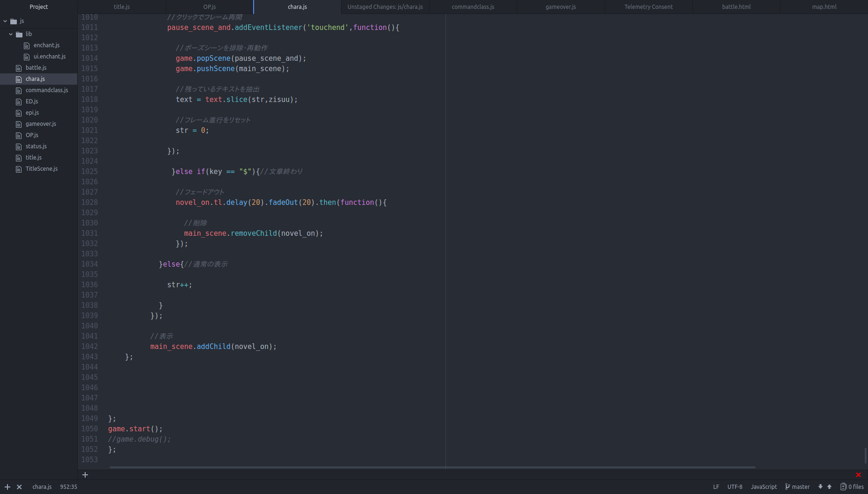This screenshot has height=494, width=868.
Task: Open gameover.js from project tree
Action: [41, 124]
